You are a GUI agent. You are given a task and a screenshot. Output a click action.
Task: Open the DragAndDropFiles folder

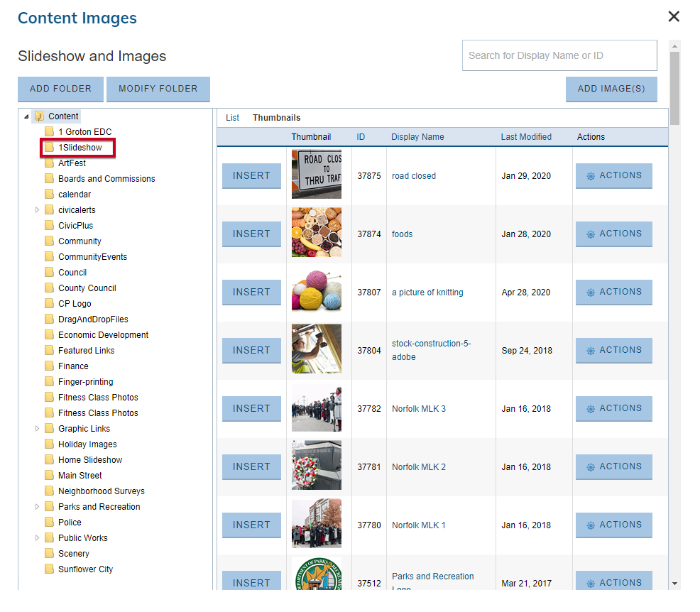[93, 319]
